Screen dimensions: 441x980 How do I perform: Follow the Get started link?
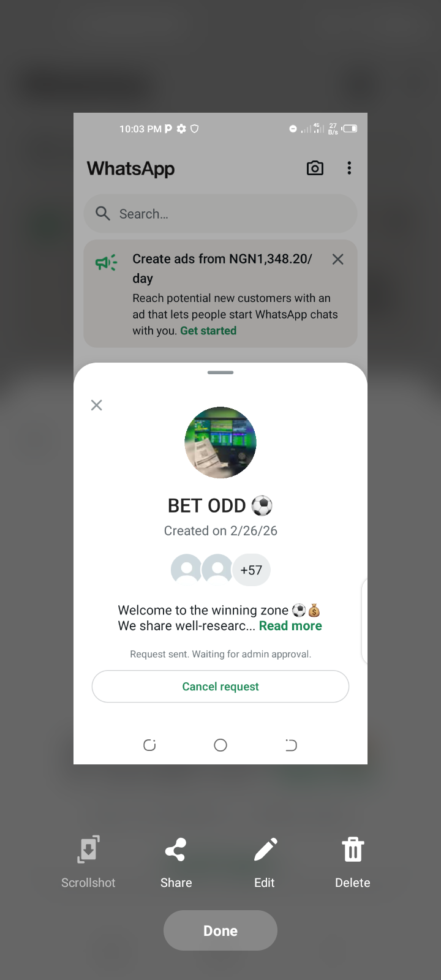[208, 331]
